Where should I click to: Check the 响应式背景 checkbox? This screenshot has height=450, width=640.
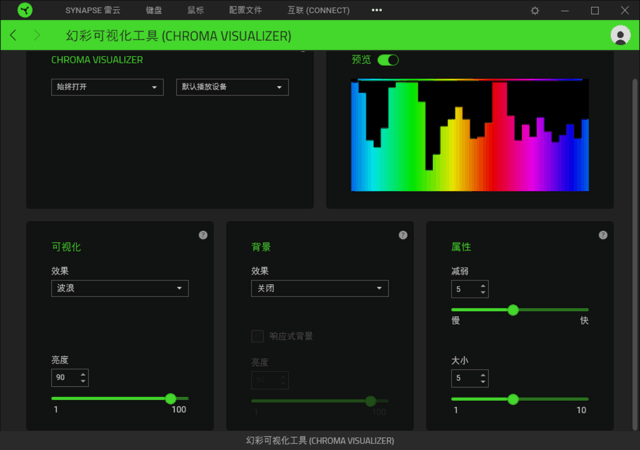pos(257,336)
